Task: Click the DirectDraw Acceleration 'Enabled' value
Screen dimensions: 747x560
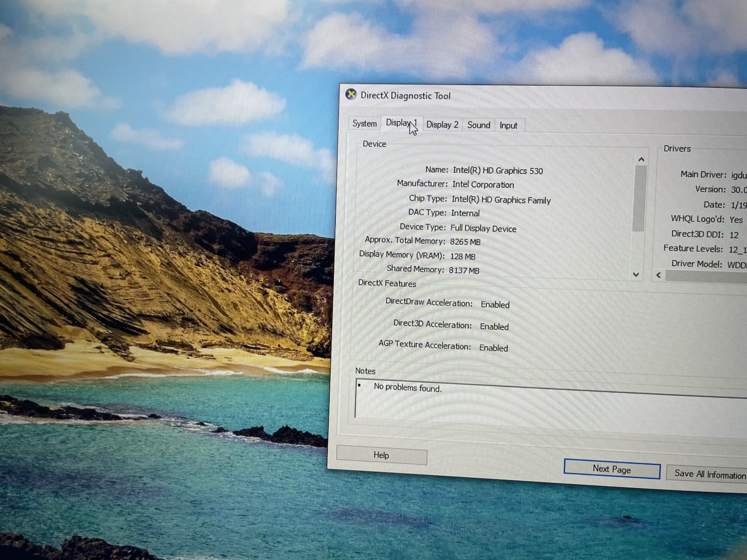Action: (x=495, y=305)
